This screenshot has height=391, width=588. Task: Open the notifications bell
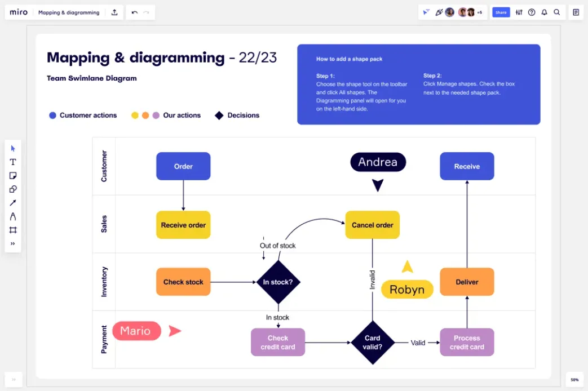544,12
